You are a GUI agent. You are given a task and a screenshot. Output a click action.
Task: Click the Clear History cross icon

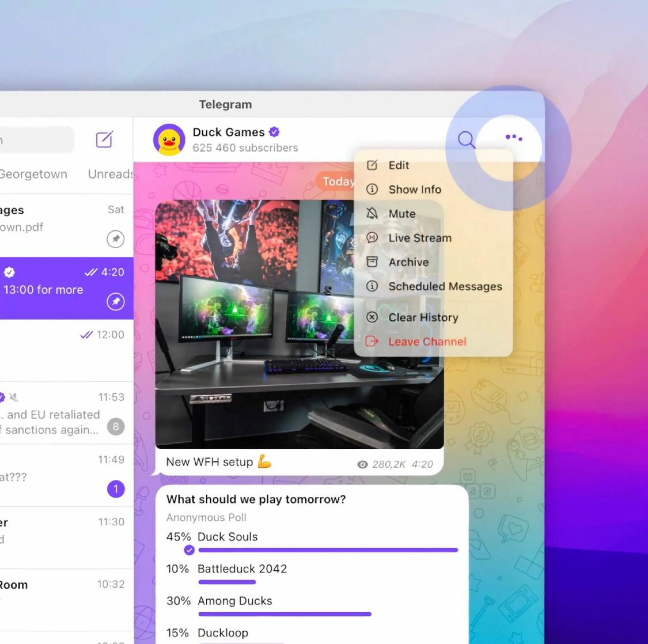pyautogui.click(x=372, y=317)
